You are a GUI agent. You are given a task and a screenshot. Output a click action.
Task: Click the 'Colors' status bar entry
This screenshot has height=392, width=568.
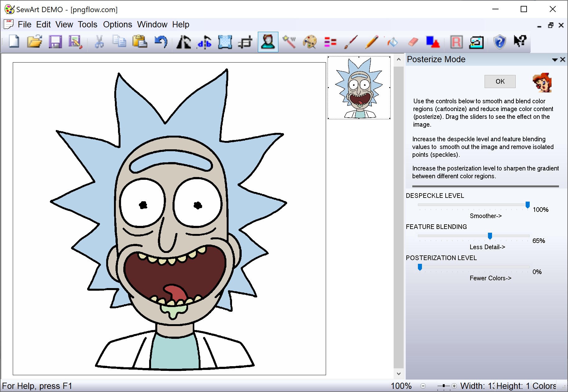point(544,386)
